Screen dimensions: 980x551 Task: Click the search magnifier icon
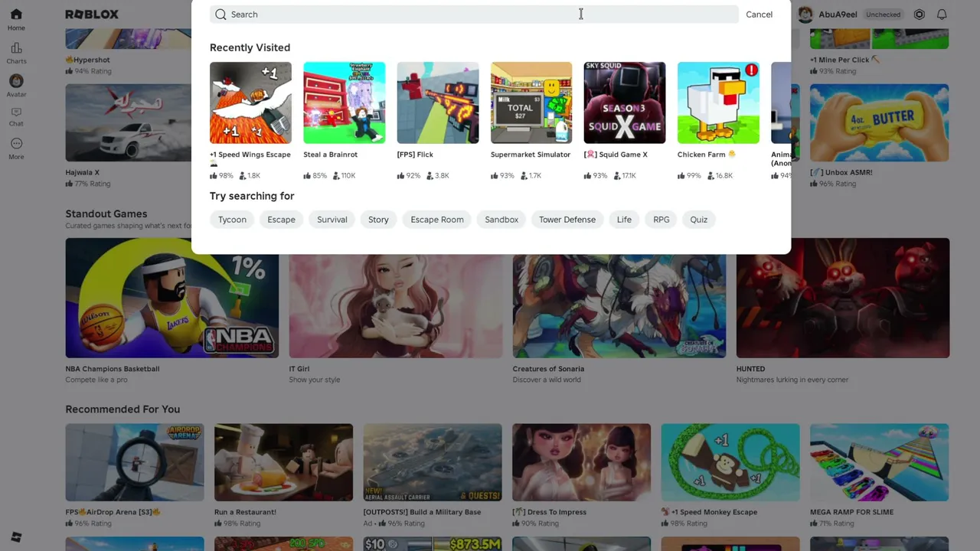coord(220,15)
